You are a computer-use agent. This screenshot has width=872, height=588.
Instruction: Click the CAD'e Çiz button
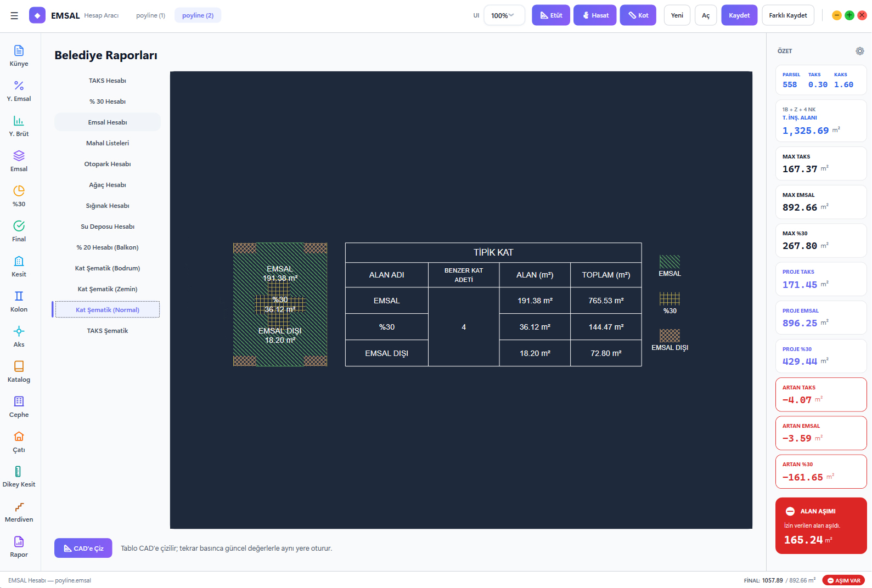83,548
